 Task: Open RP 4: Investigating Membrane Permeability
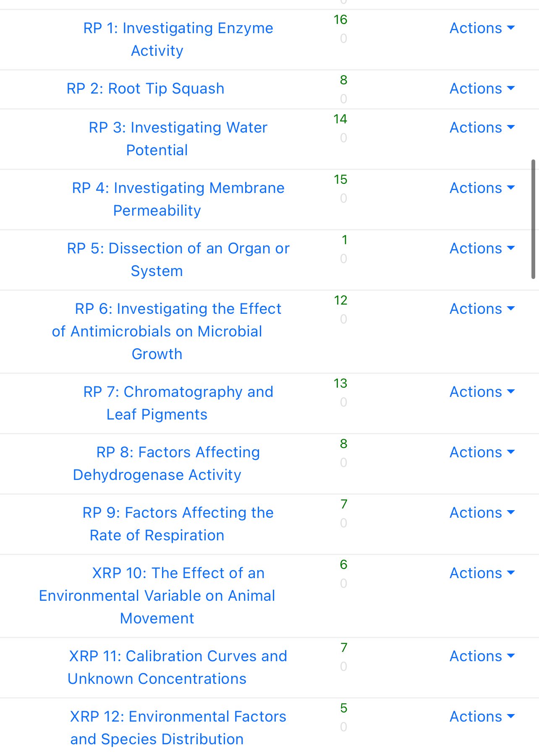(x=178, y=199)
